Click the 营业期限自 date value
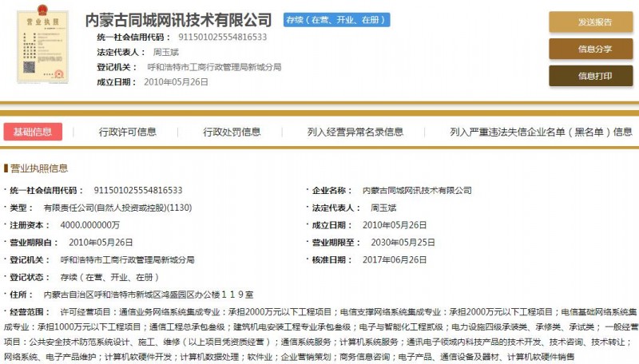 point(101,242)
